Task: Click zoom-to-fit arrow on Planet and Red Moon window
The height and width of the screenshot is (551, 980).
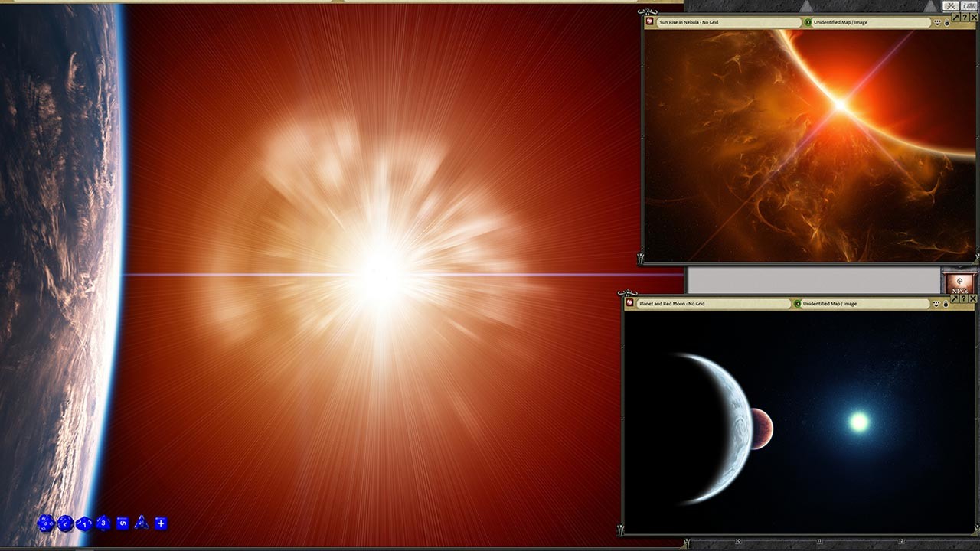Action: [954, 298]
